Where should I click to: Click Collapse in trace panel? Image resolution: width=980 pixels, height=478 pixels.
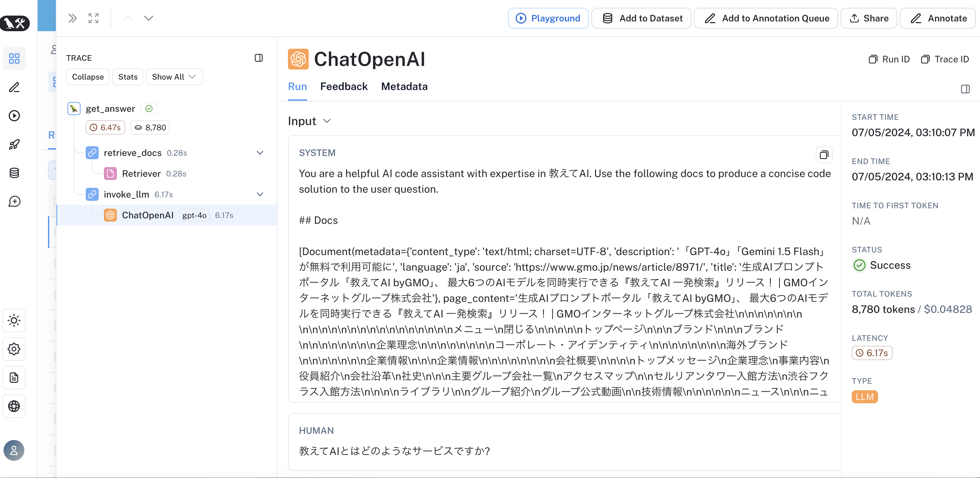tap(88, 77)
